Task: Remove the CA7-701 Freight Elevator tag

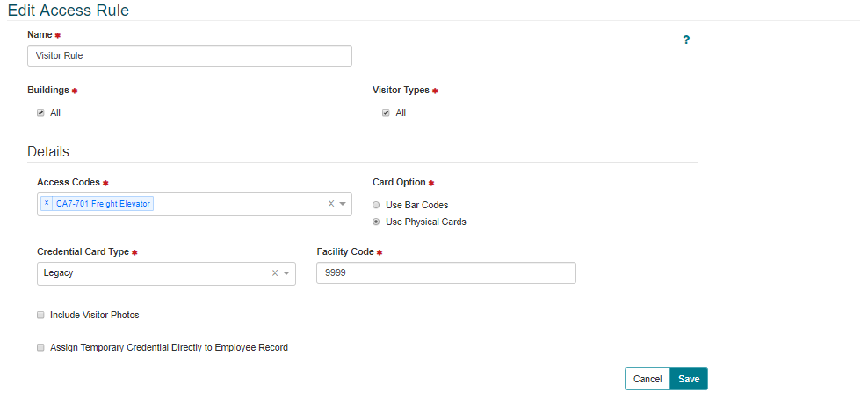Action: [47, 204]
